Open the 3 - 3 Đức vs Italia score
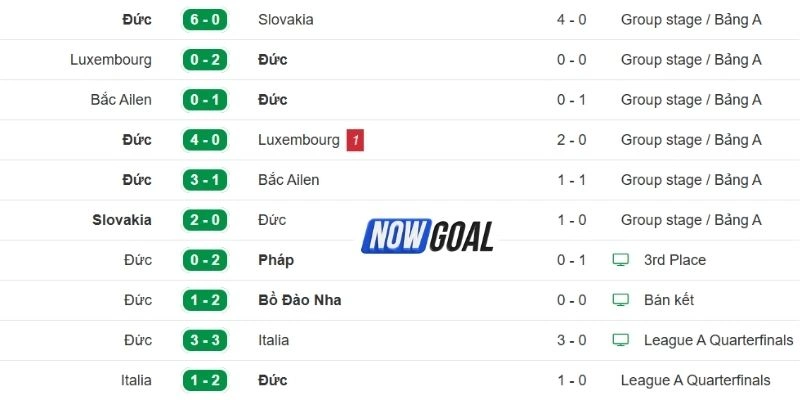This screenshot has height=400, width=800. click(205, 340)
